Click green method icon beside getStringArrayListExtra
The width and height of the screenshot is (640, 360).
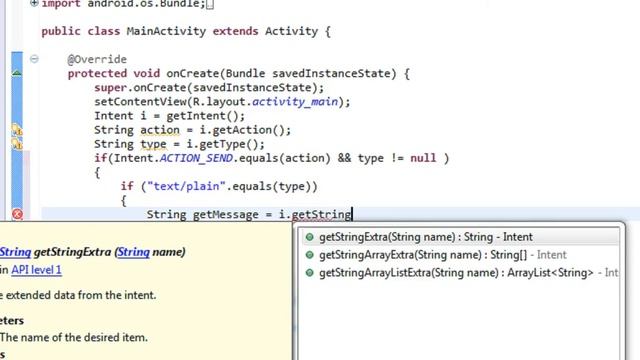pos(310,273)
